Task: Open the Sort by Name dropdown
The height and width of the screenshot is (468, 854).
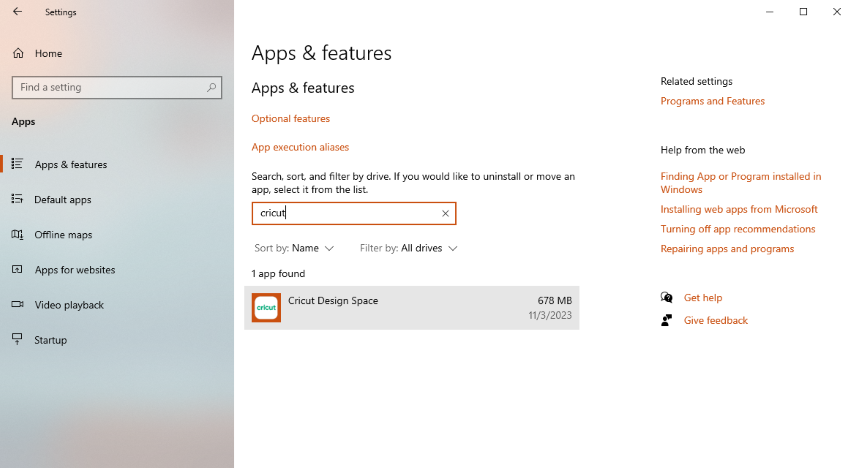Action: pyautogui.click(x=294, y=248)
